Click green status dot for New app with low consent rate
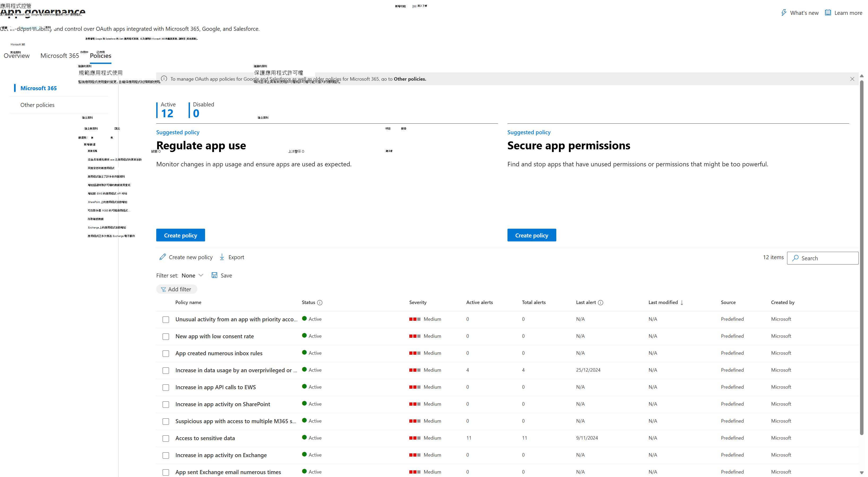The image size is (868, 477). click(304, 336)
